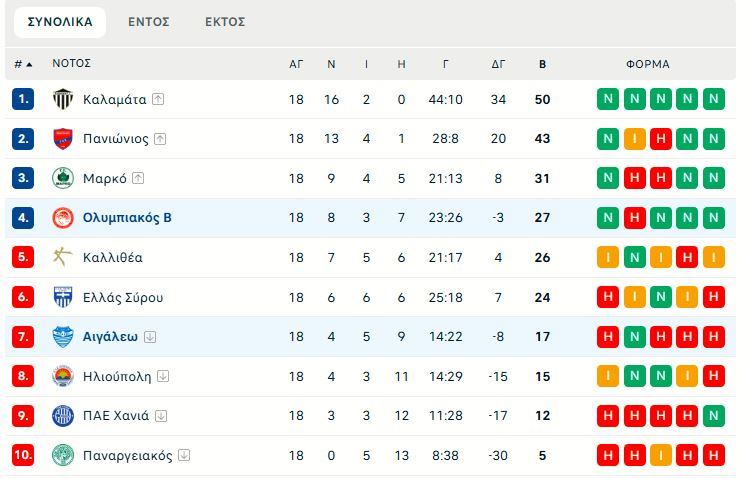Sort standings by the ΔΓ column header
The image size is (748, 479).
(498, 64)
